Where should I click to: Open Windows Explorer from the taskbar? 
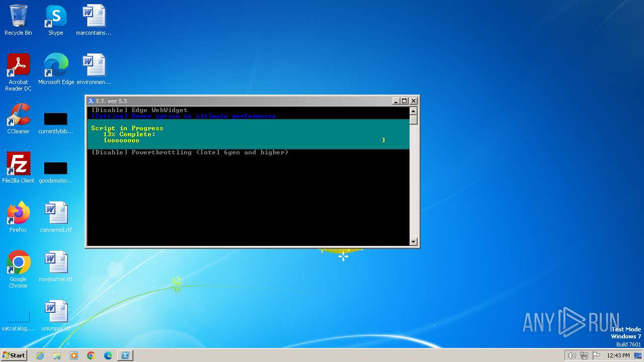tap(57, 355)
